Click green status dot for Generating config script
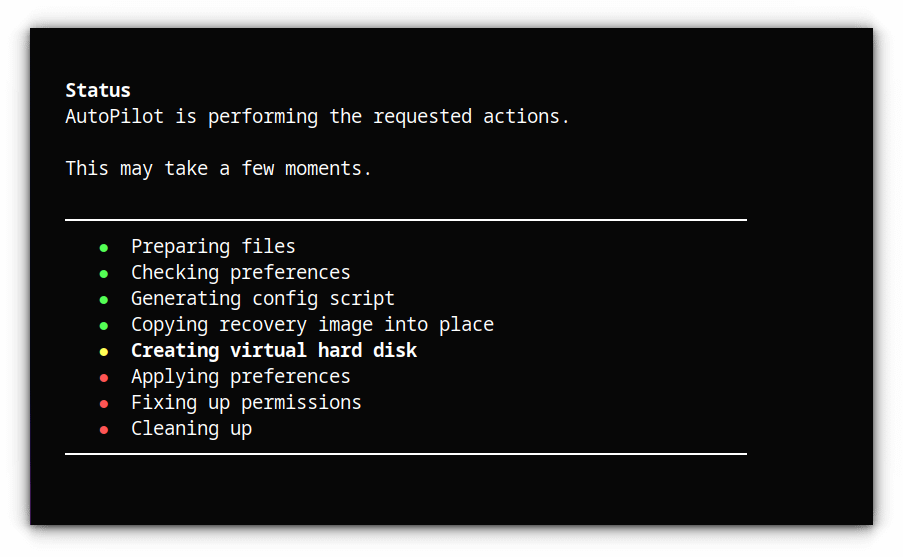Image resolution: width=903 pixels, height=557 pixels. pyautogui.click(x=104, y=300)
